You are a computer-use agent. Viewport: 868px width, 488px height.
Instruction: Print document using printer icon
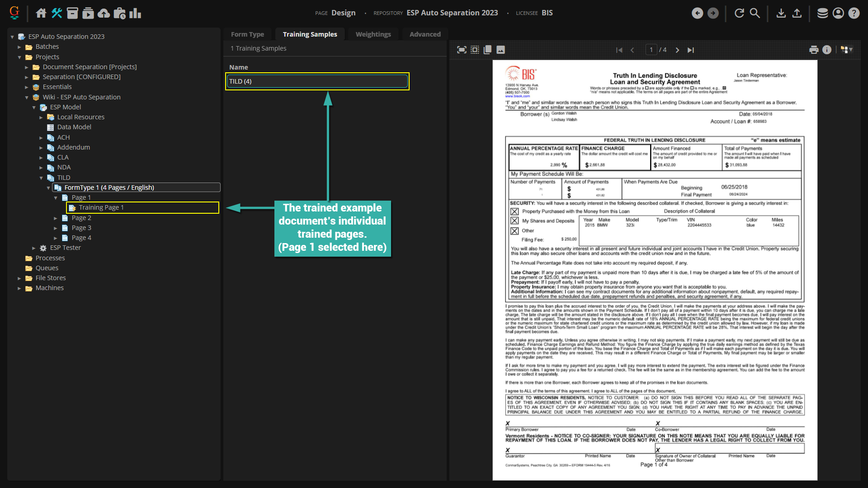click(814, 50)
